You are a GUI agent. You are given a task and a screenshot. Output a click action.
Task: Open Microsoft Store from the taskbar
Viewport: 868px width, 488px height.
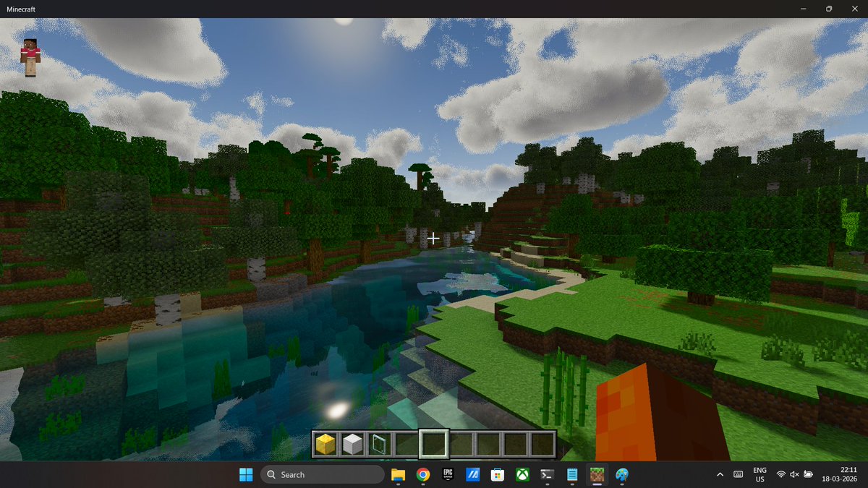[497, 474]
